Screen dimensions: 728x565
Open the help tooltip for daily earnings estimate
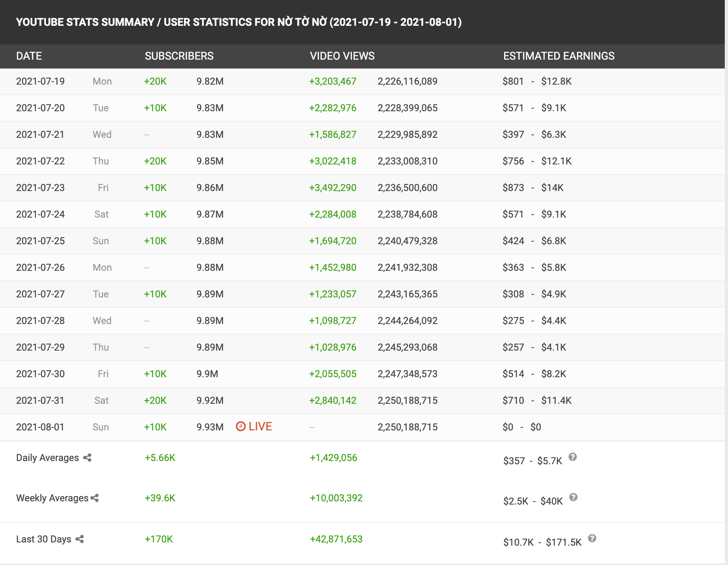click(x=573, y=457)
